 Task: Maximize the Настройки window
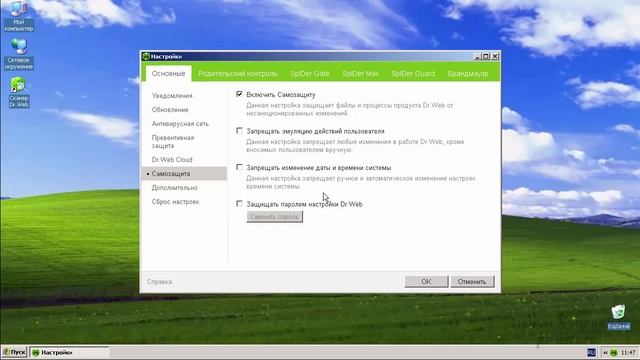(486, 56)
